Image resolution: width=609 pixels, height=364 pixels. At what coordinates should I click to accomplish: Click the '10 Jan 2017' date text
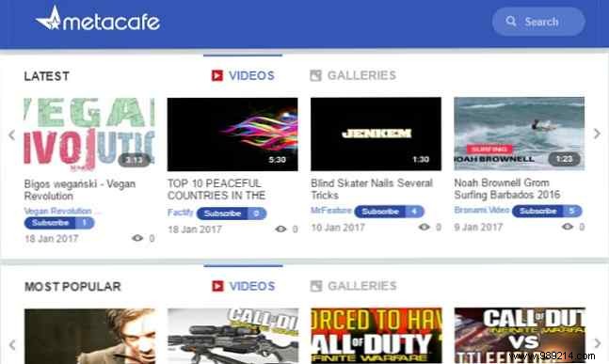tap(338, 228)
